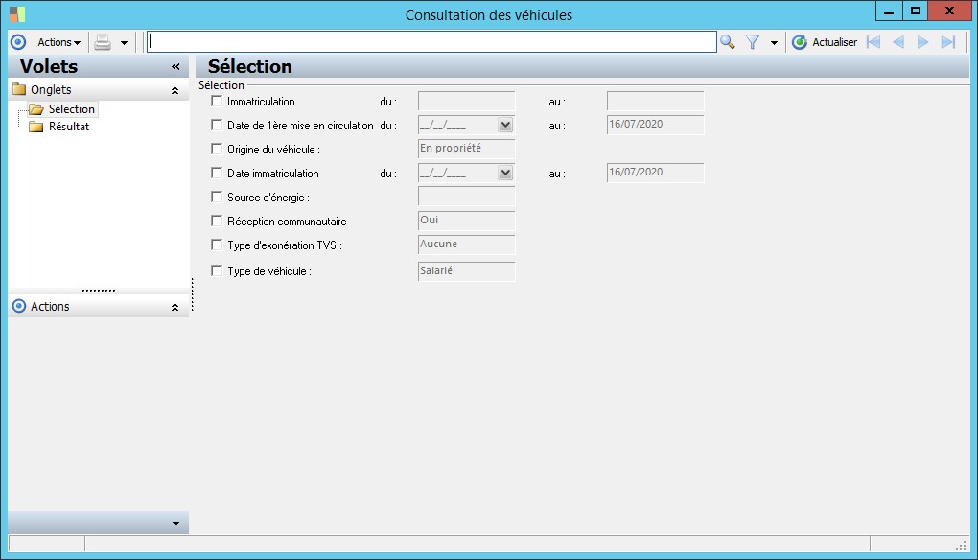Click the open Sélection folder icon
Viewport: 978px width, 560px height.
click(36, 109)
